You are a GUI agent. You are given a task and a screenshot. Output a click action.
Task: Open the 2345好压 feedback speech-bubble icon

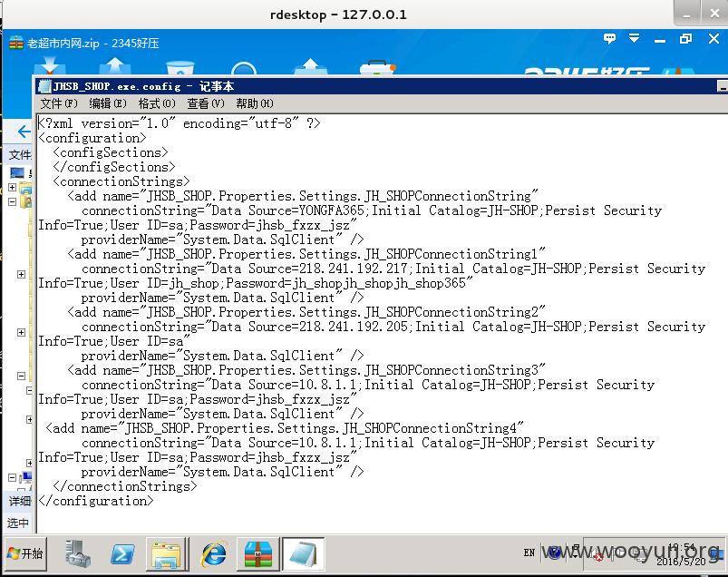[x=609, y=39]
